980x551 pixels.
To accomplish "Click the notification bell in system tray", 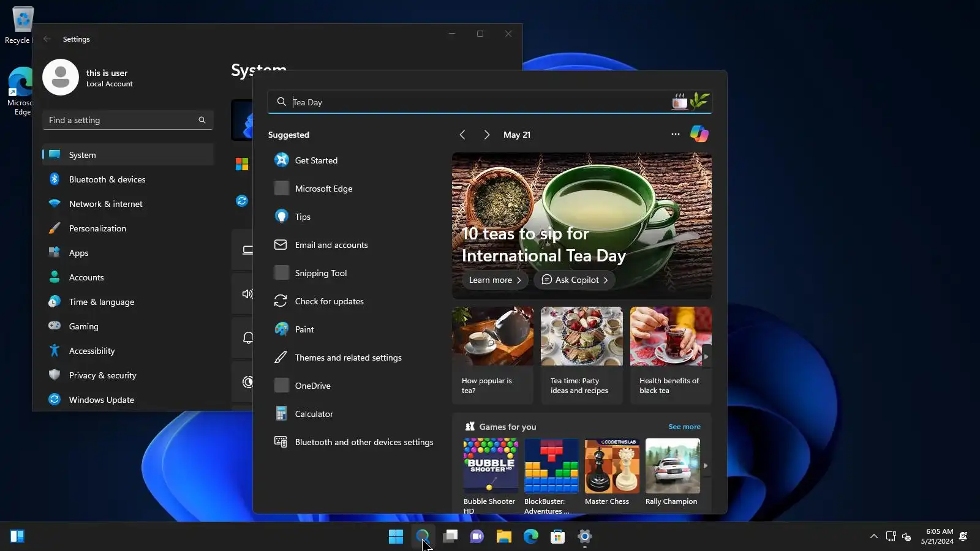I will (x=963, y=536).
